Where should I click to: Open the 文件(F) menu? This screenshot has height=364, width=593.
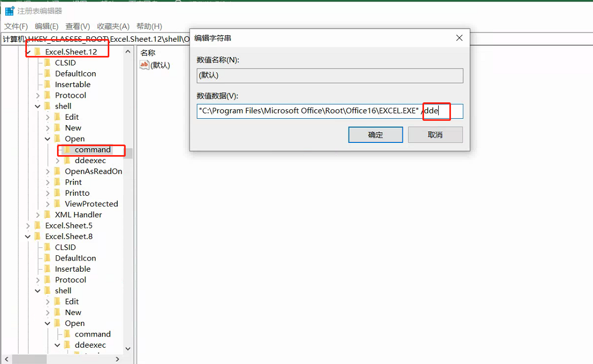click(x=16, y=26)
